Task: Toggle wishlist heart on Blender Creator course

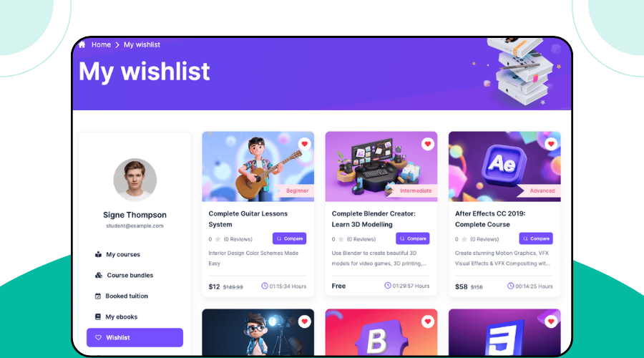Action: [428, 144]
